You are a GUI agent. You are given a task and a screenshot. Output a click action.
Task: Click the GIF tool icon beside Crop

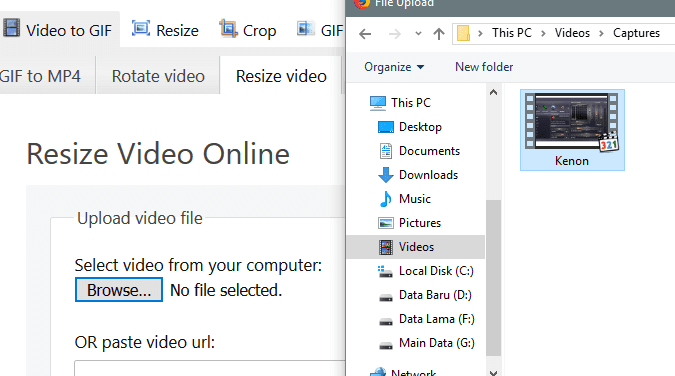(306, 28)
